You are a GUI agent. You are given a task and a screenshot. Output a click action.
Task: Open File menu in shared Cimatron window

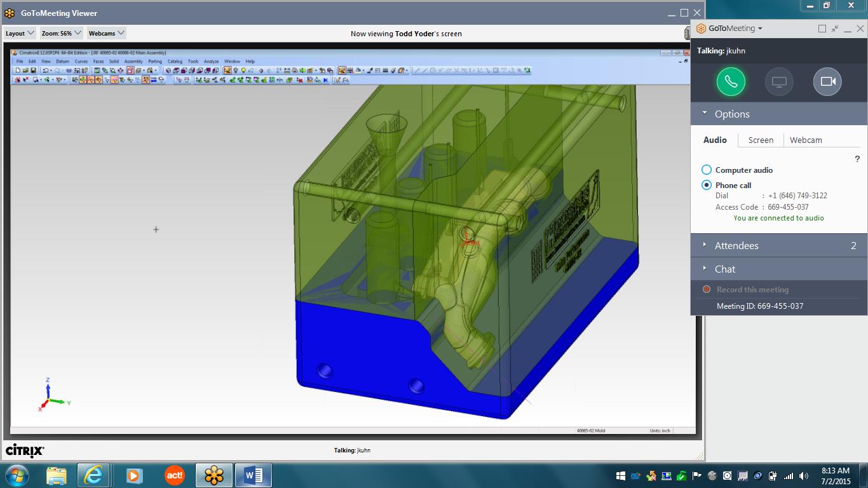click(20, 62)
